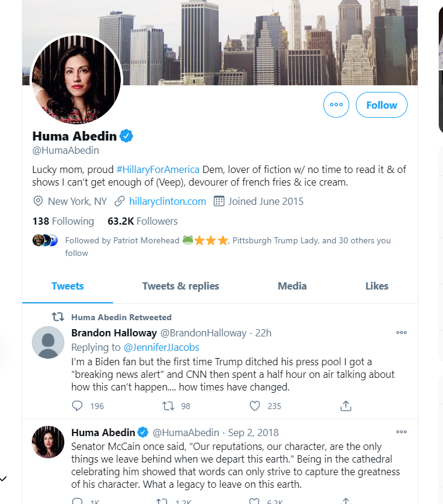Switch to the Tweets & replies tab
The image size is (443, 504).
pos(180,286)
